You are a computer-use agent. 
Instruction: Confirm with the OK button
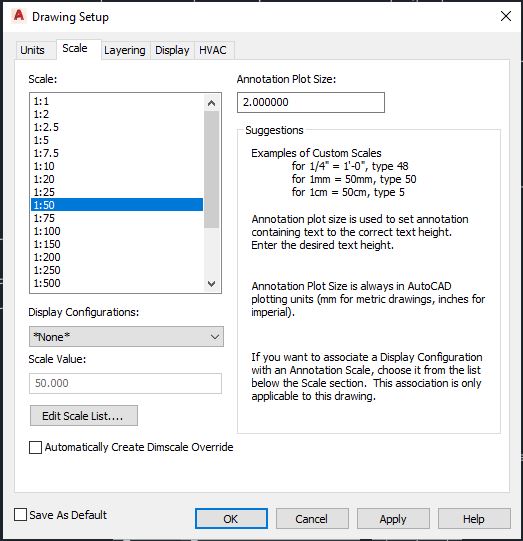[231, 519]
